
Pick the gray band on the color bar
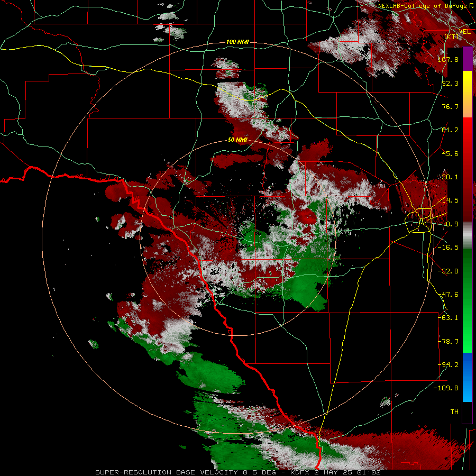pyautogui.click(x=467, y=235)
